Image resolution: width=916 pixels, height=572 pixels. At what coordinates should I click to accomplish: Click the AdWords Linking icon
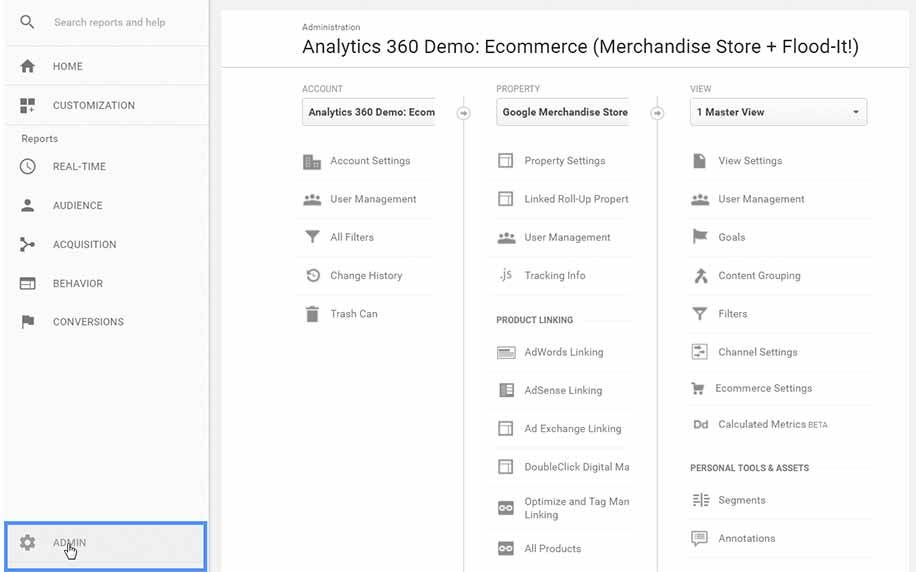[x=506, y=352]
